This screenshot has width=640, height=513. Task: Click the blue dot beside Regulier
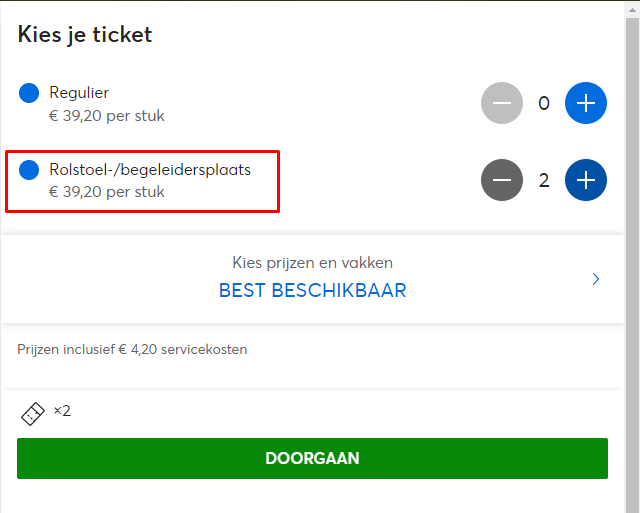point(29,93)
